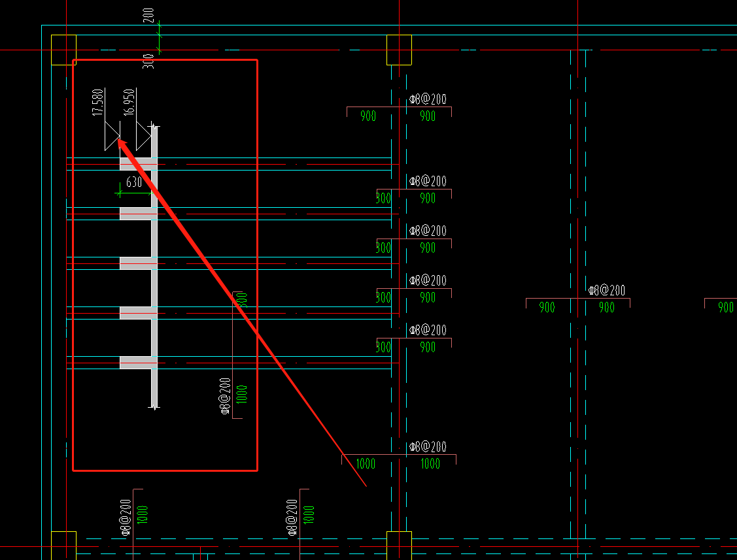The image size is (737, 560).
Task: Select the bottom-left corner column square
Action: click(x=63, y=545)
